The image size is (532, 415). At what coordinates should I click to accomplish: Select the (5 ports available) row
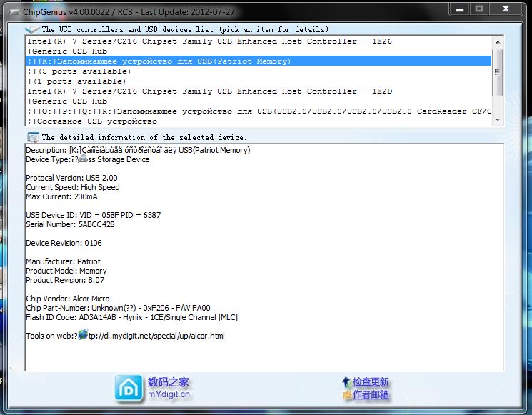pos(259,71)
